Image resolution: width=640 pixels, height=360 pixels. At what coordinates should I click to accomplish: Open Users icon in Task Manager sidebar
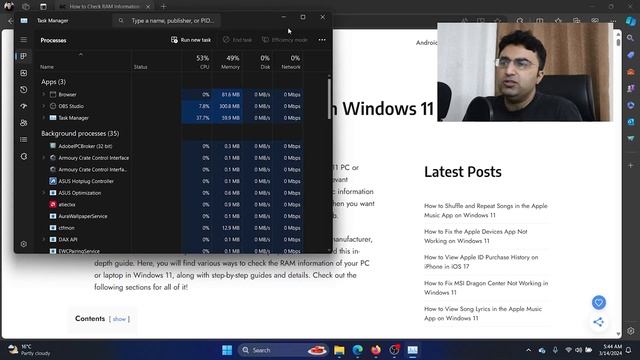24,123
